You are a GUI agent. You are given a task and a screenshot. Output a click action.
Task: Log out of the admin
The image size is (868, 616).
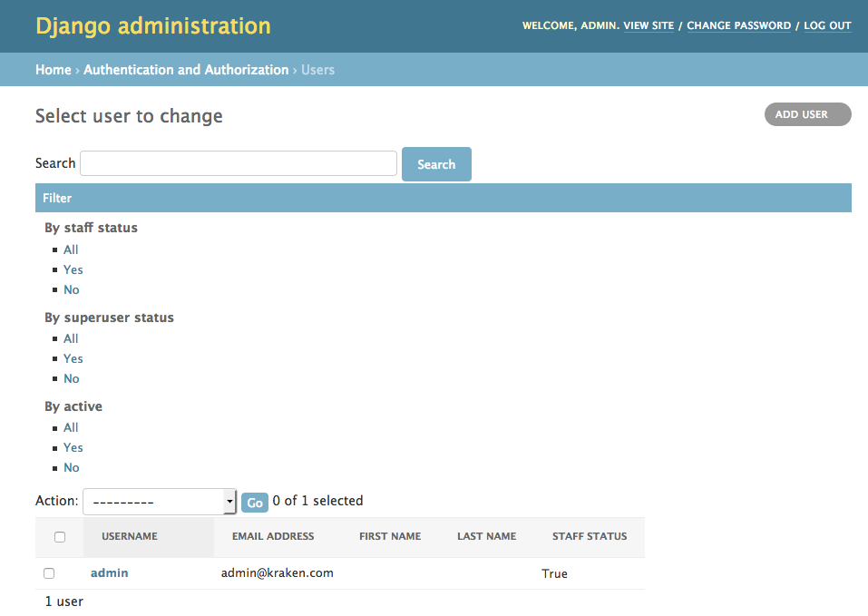point(827,25)
